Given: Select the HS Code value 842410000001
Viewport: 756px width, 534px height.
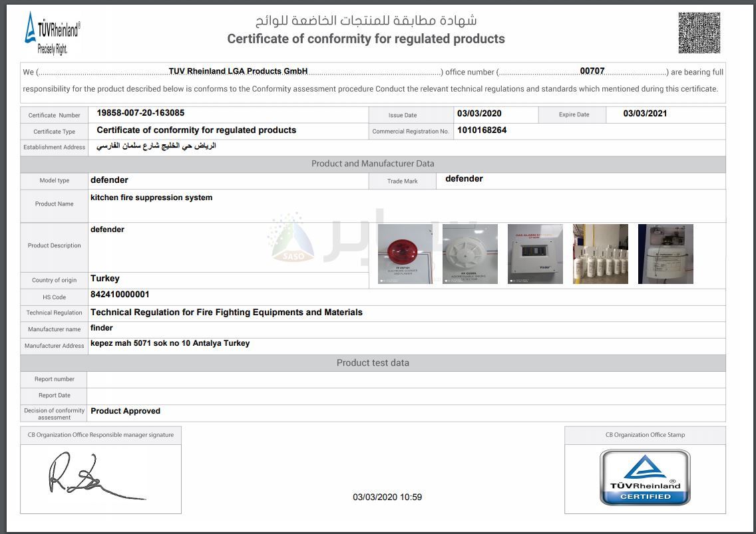Looking at the screenshot, I should pyautogui.click(x=120, y=295).
